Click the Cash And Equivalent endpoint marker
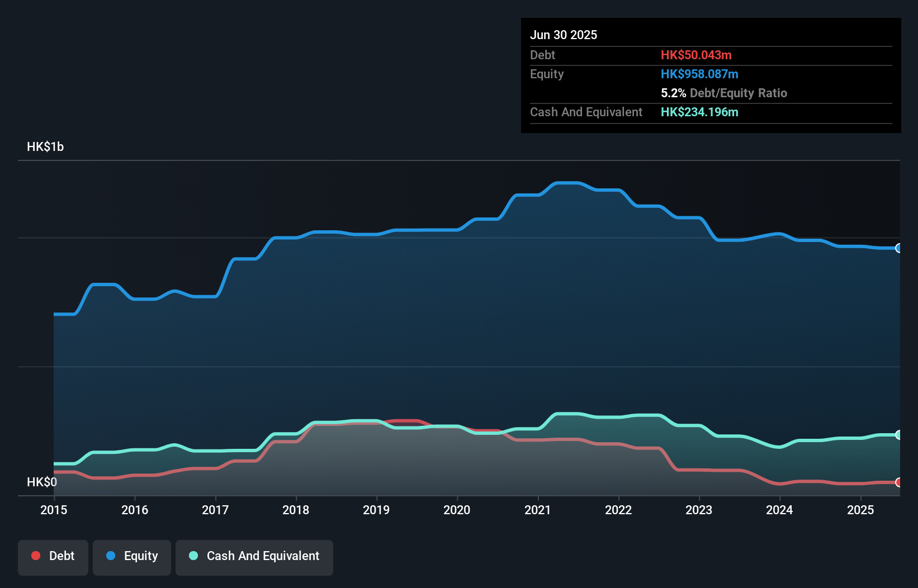This screenshot has width=918, height=588. click(898, 435)
